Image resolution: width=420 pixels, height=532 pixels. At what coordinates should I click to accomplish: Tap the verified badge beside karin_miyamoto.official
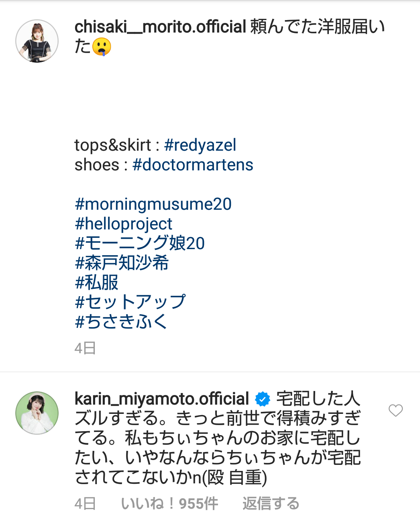click(263, 399)
